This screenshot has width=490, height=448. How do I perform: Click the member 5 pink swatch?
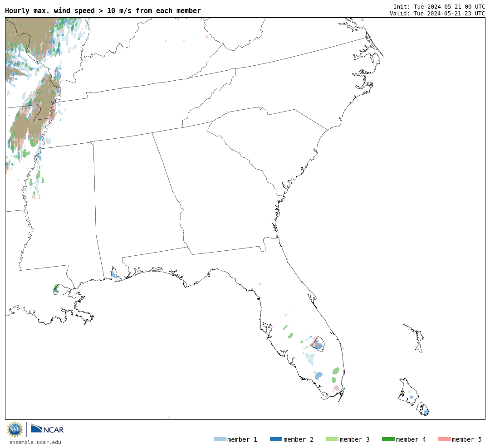coord(444,439)
